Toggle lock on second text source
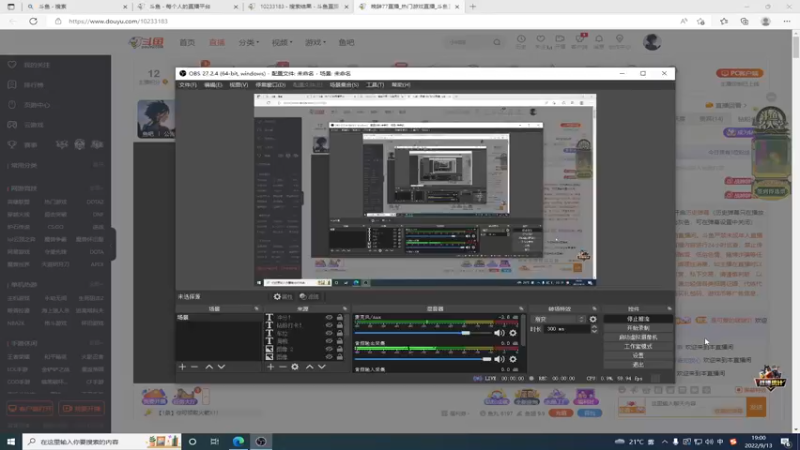800x450 pixels. [340, 325]
